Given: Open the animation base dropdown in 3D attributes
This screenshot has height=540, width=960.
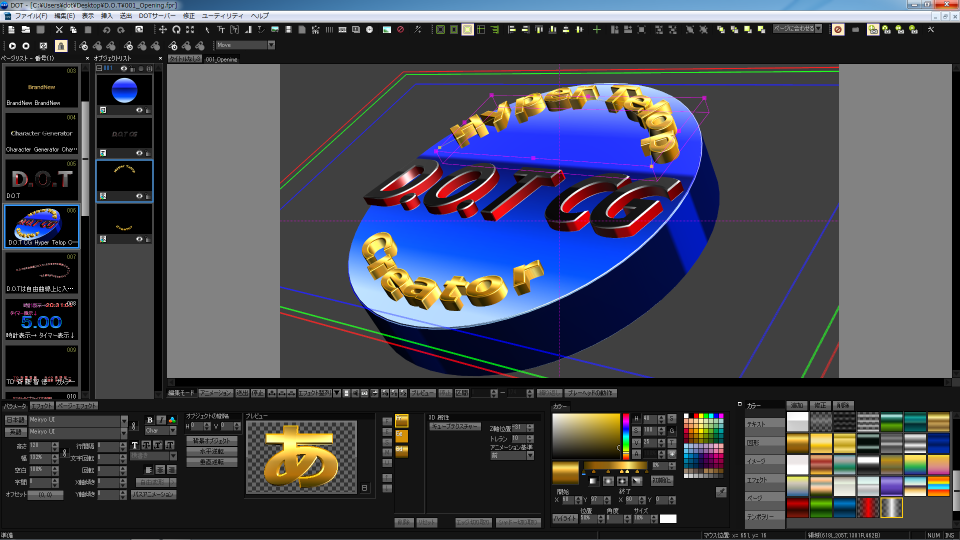Looking at the screenshot, I should tap(530, 456).
